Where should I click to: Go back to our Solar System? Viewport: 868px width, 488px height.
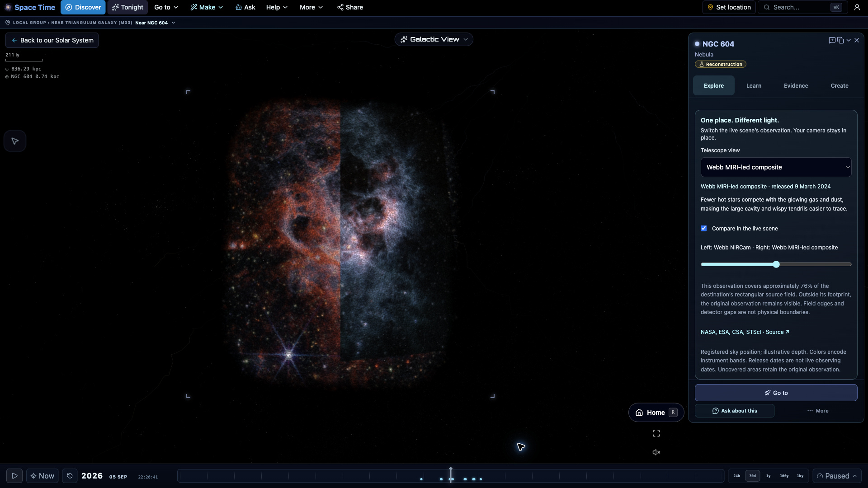[52, 40]
